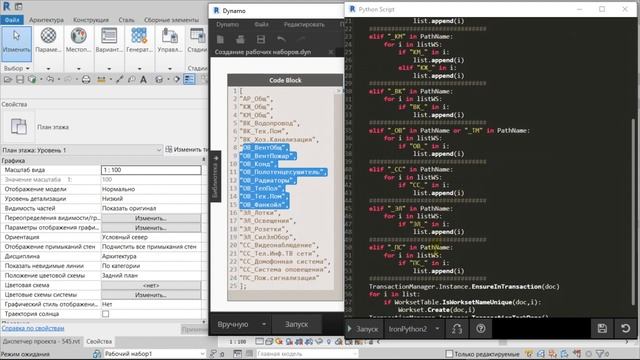Open the Dynamo menu in Dynamo window

pos(227,24)
